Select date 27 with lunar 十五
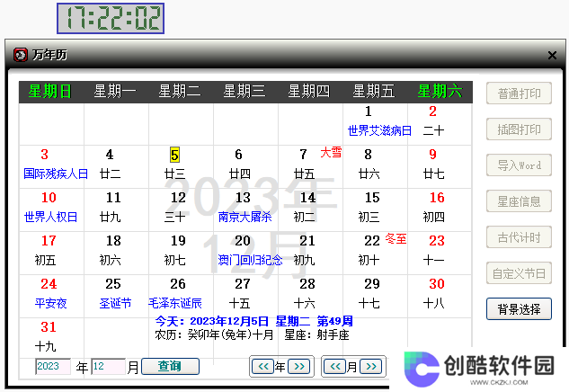Image resolution: width=569 pixels, height=392 pixels. coord(245,294)
